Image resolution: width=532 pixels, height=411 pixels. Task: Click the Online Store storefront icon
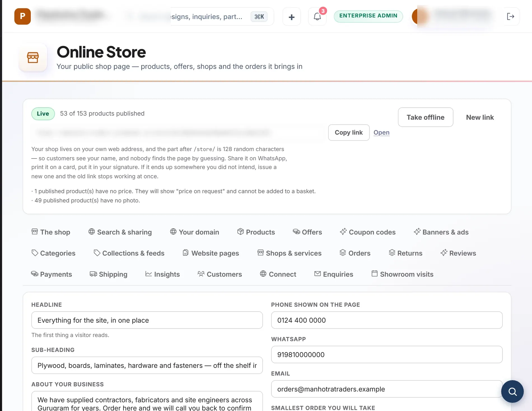(x=33, y=57)
